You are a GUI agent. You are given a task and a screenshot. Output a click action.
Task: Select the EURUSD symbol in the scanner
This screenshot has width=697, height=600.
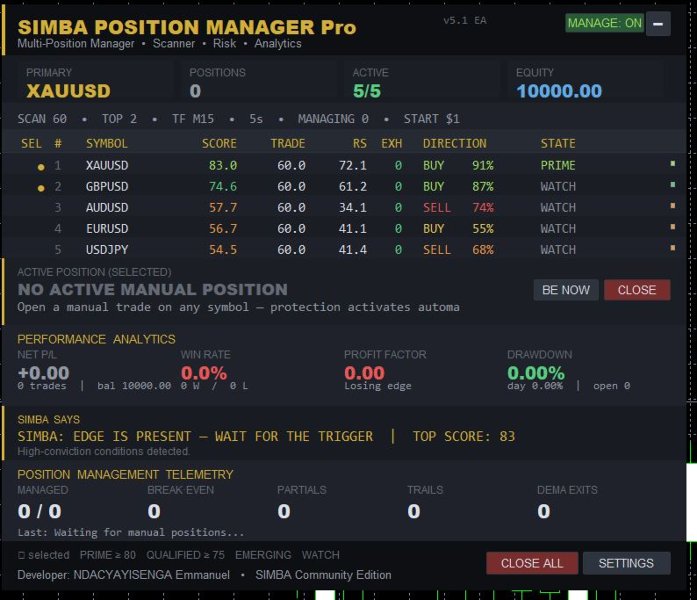tap(107, 228)
